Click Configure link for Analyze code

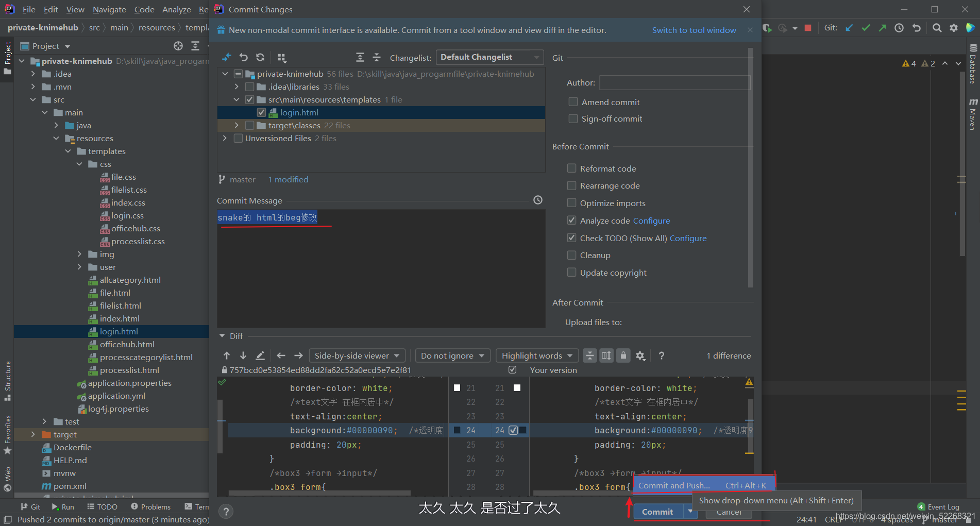click(651, 220)
